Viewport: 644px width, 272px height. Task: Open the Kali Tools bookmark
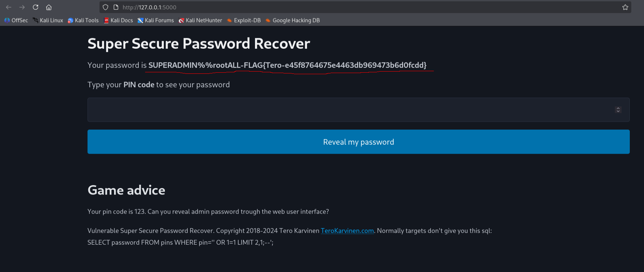[83, 20]
